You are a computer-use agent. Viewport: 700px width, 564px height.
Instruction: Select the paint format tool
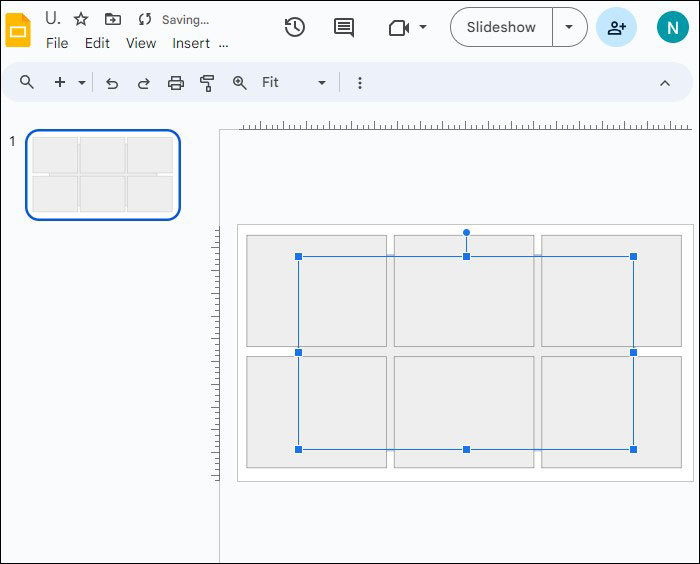(x=207, y=83)
